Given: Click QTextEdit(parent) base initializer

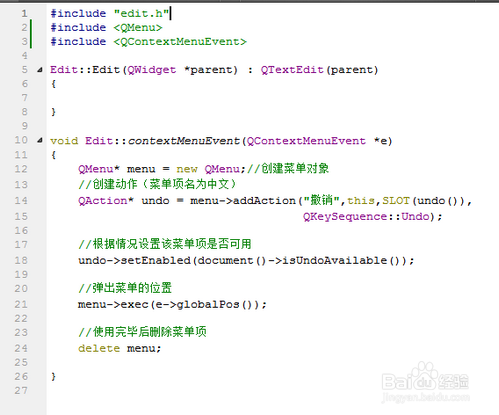Looking at the screenshot, I should click(319, 70).
